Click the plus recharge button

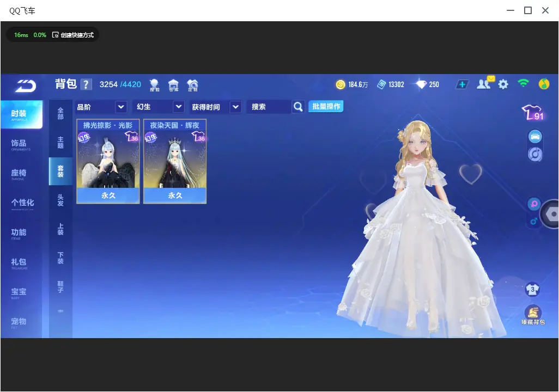pos(462,84)
